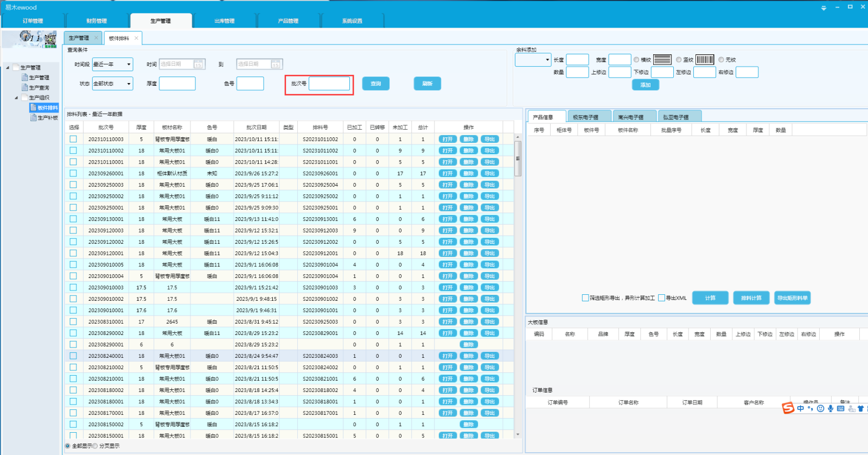
Task: Delete batch 202310110002 via 删除
Action: [x=469, y=150]
